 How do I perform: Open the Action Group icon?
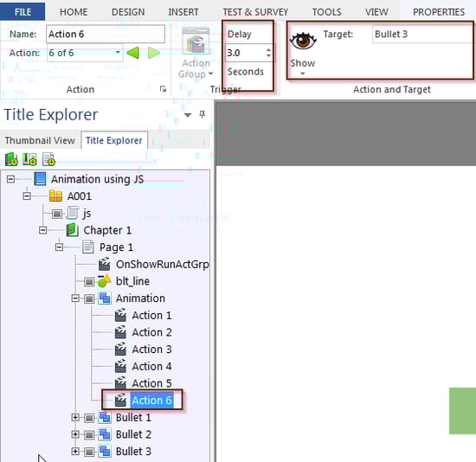[x=196, y=42]
